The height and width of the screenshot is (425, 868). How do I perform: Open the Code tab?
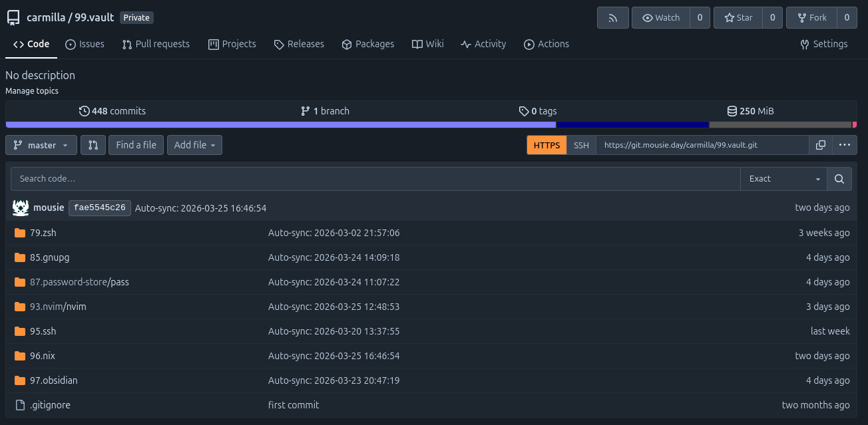click(x=31, y=44)
